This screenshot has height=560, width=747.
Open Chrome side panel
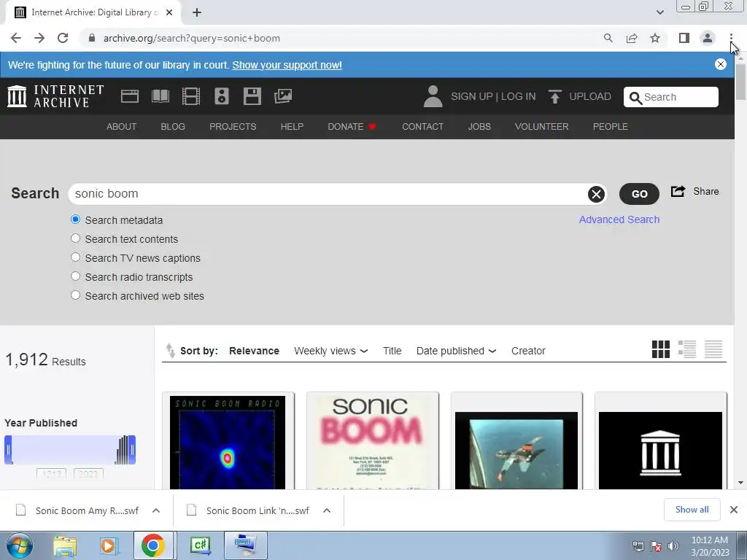coord(684,38)
